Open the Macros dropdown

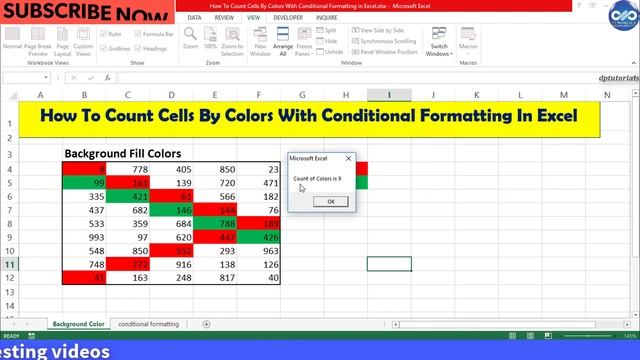pos(468,42)
